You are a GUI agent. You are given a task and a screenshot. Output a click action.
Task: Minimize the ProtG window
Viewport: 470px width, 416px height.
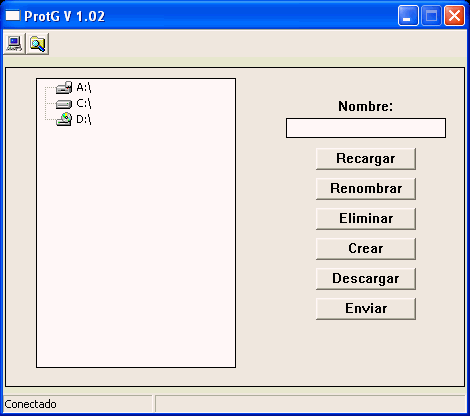(x=408, y=15)
